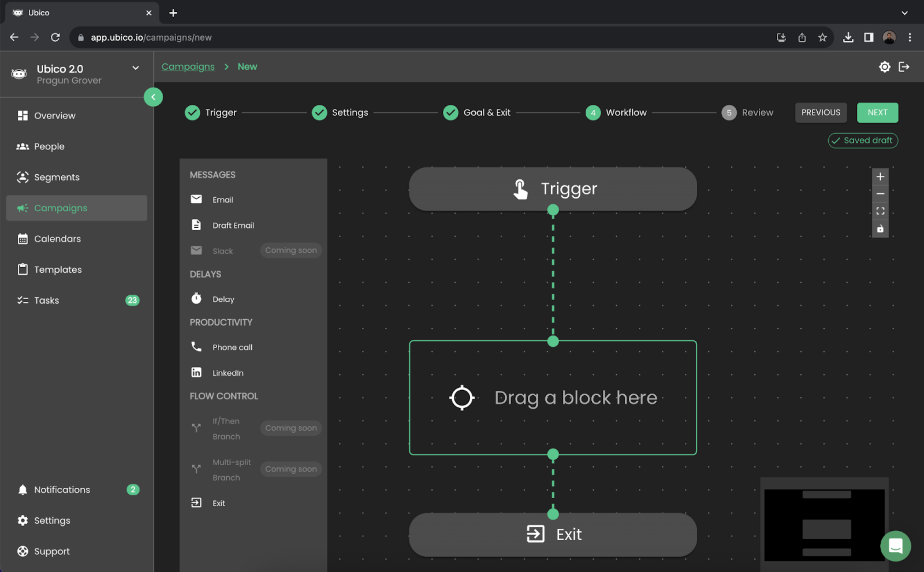Reload the page
This screenshot has width=924, height=572.
pyautogui.click(x=56, y=38)
